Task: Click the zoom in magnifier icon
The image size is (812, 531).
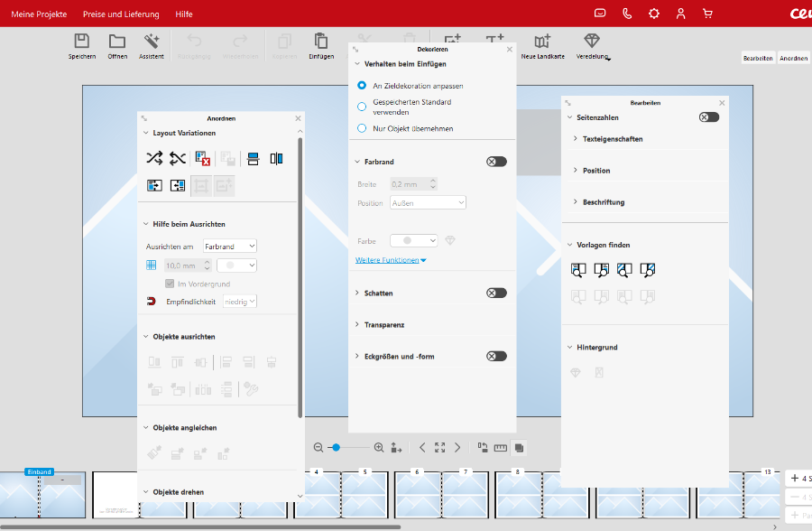Action: [x=379, y=447]
